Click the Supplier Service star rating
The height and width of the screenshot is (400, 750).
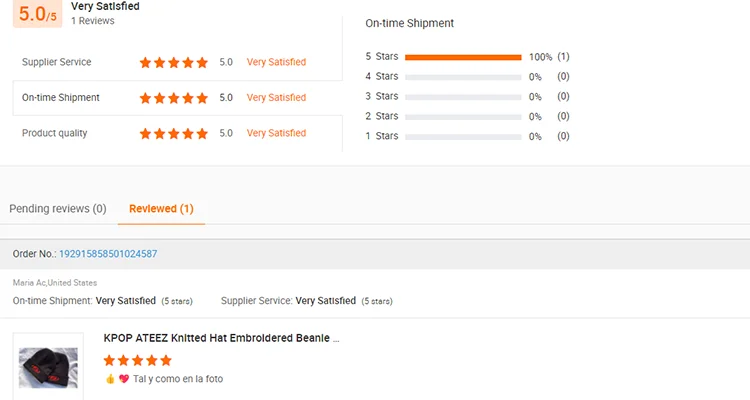[x=174, y=62]
